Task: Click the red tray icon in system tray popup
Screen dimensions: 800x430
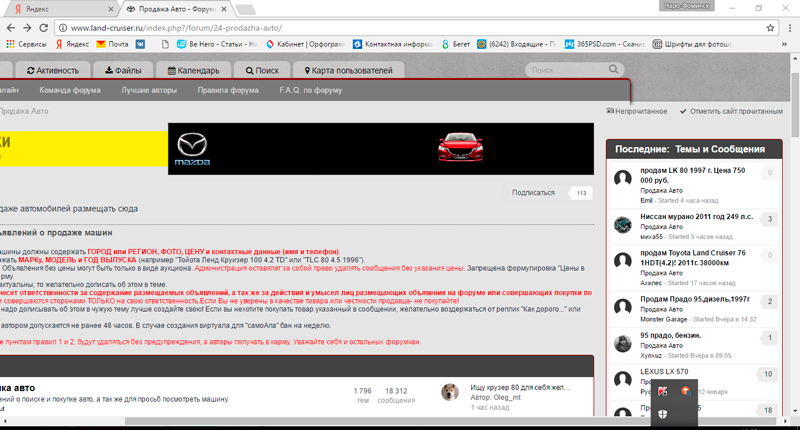Action: click(x=663, y=391)
